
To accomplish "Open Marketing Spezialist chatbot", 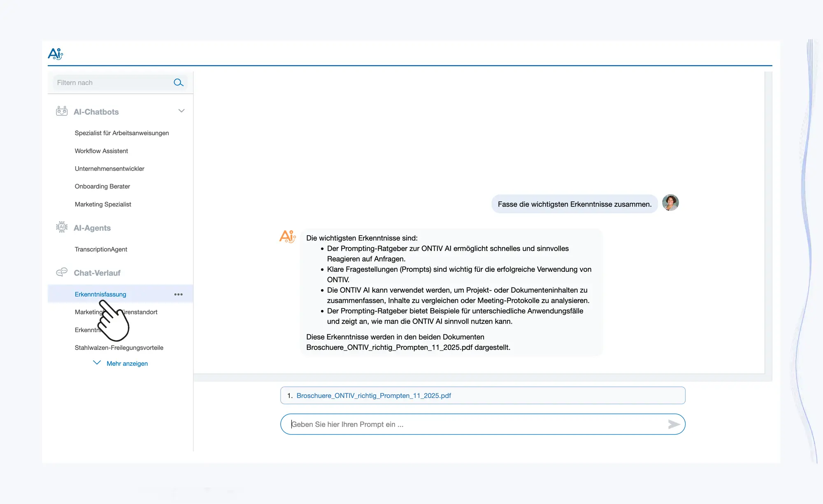I will pyautogui.click(x=103, y=204).
